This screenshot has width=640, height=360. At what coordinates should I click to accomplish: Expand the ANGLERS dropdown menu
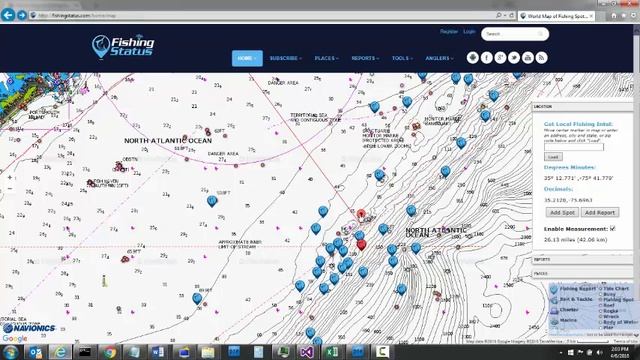[x=439, y=58]
